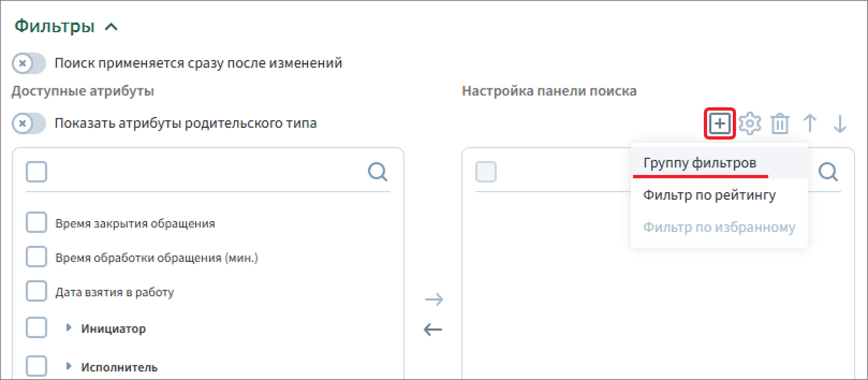This screenshot has height=380, width=868.
Task: Click the plus add icon in search panel toolbar
Action: [x=719, y=124]
